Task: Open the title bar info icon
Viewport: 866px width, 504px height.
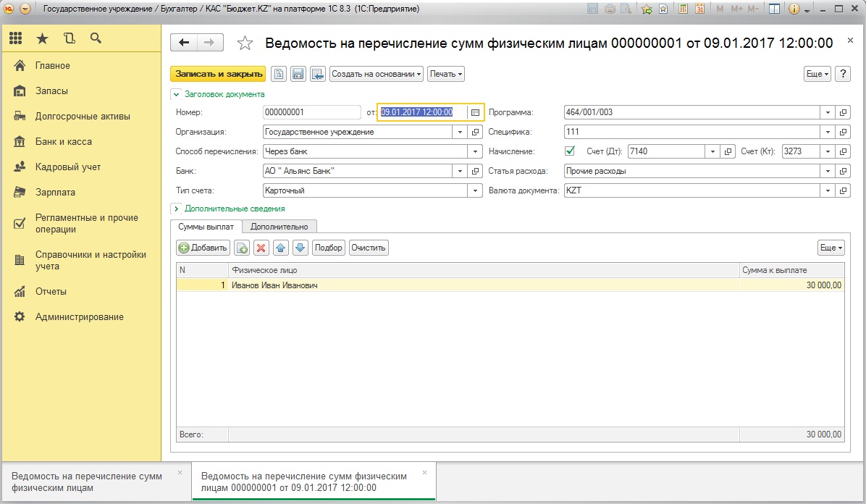Action: 794,9
